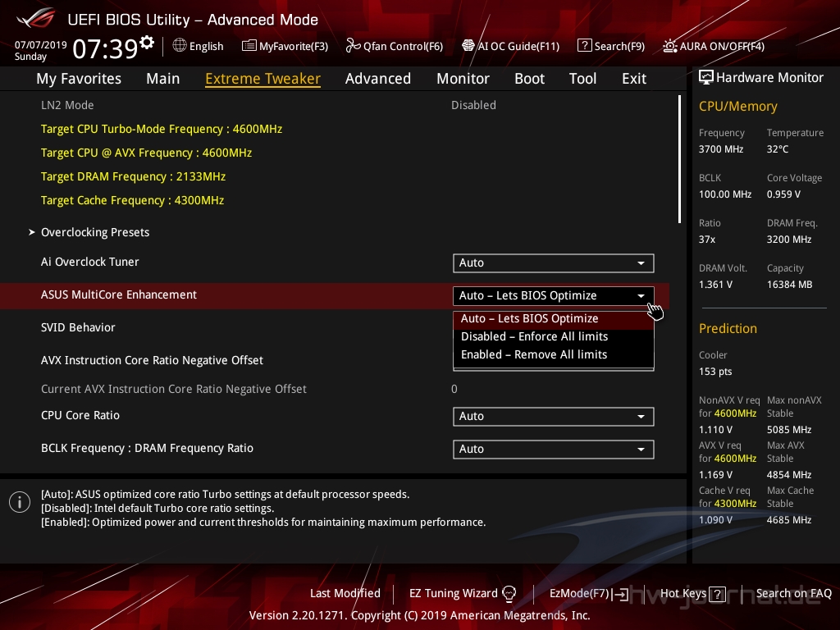Switch to the Main tab
The image size is (840, 630).
pos(163,79)
